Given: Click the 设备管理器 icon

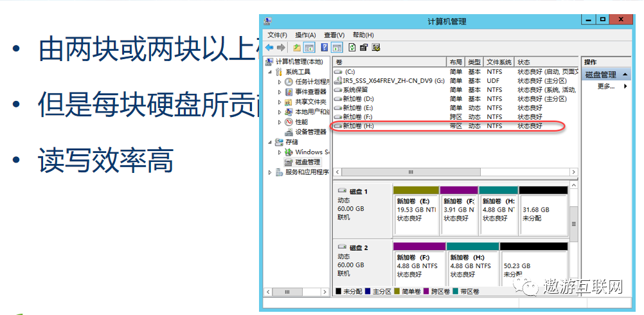Looking at the screenshot, I should click(x=289, y=132).
